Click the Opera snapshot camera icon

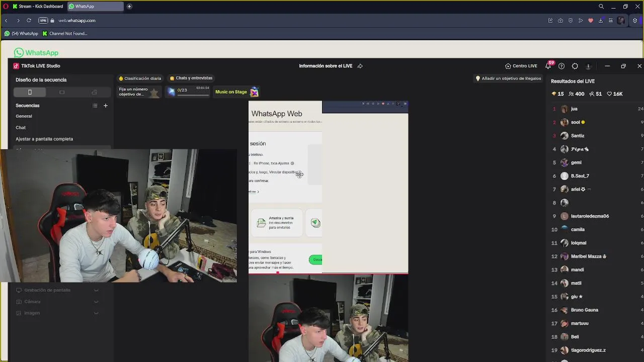560,21
